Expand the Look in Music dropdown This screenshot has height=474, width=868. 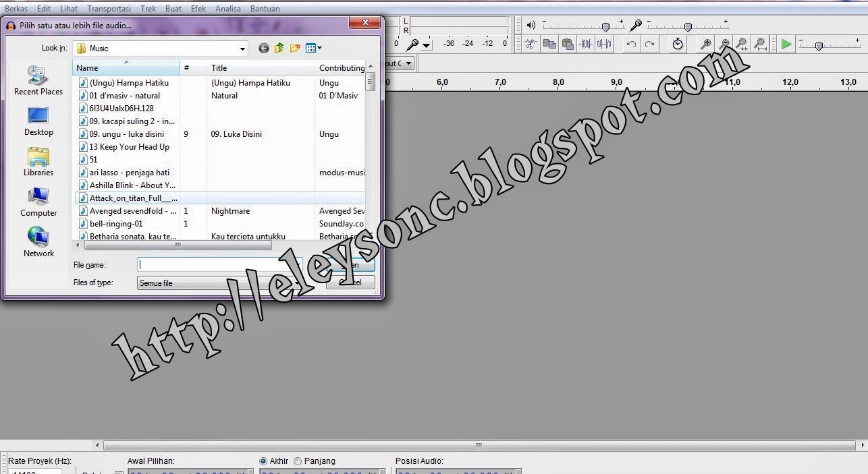coord(243,49)
